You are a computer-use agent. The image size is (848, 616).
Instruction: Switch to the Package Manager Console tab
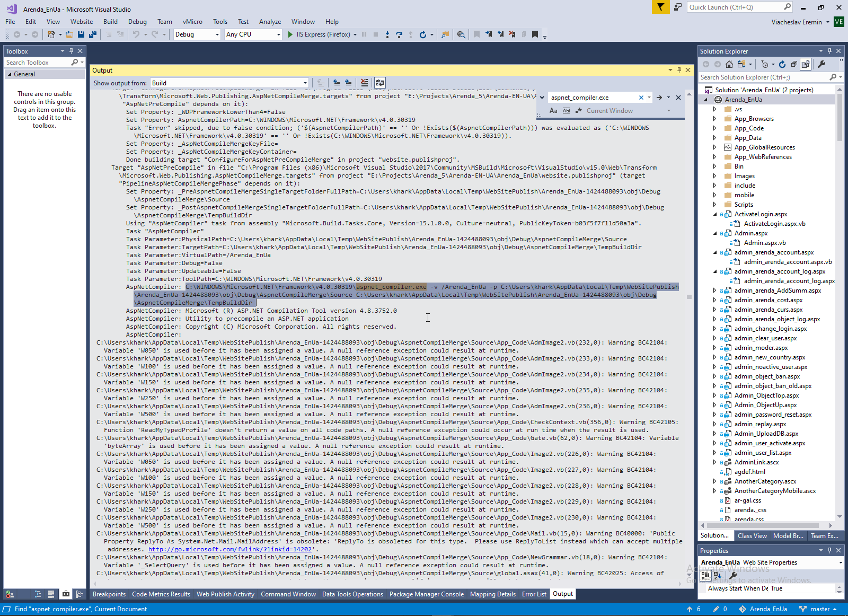click(426, 594)
